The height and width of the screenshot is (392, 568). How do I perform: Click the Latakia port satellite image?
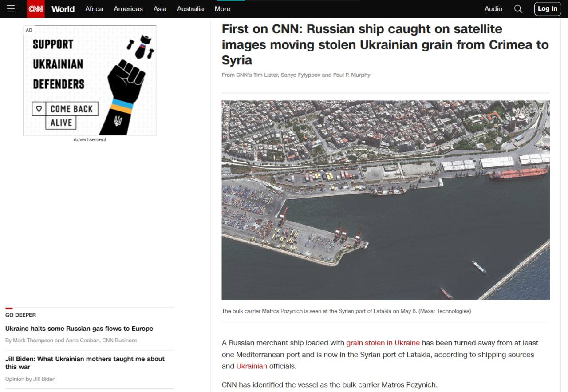385,200
